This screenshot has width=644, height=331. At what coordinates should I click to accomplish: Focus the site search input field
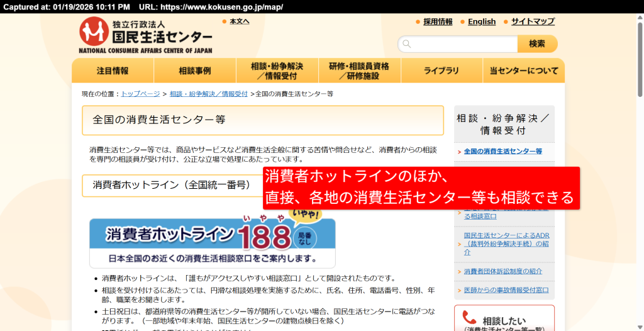tap(458, 44)
